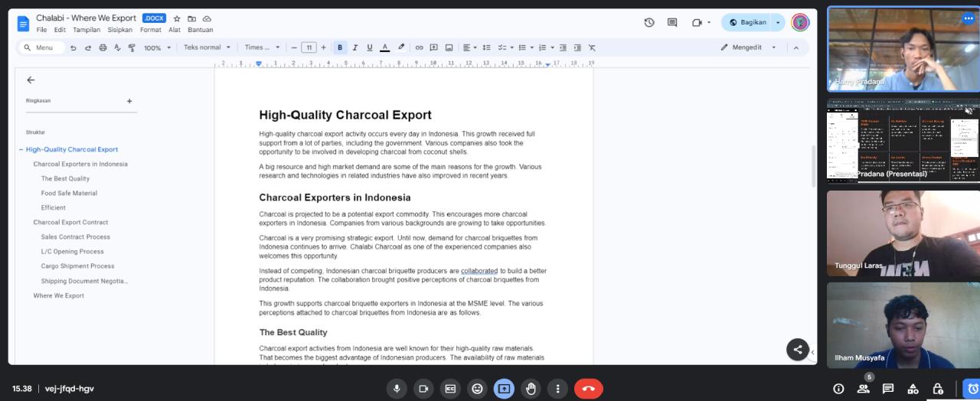The image size is (980, 401).
Task: Expand the Times font family dropdown
Action: coord(262,47)
